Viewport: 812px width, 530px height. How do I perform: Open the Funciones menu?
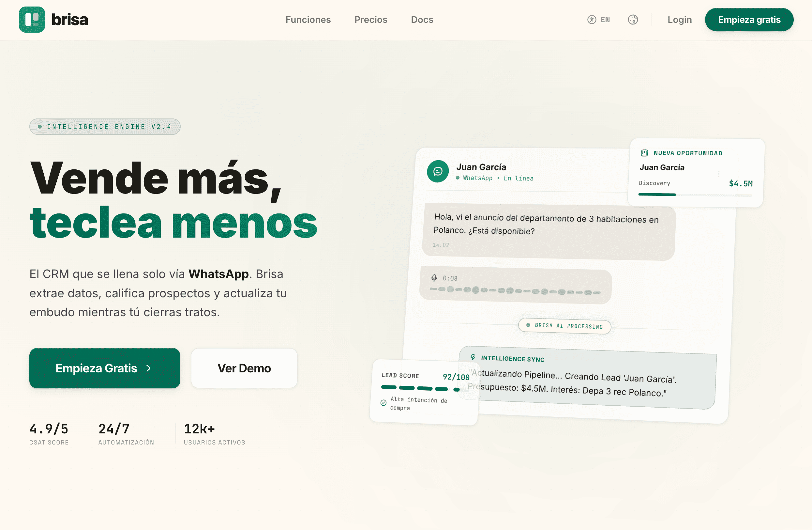pyautogui.click(x=308, y=20)
